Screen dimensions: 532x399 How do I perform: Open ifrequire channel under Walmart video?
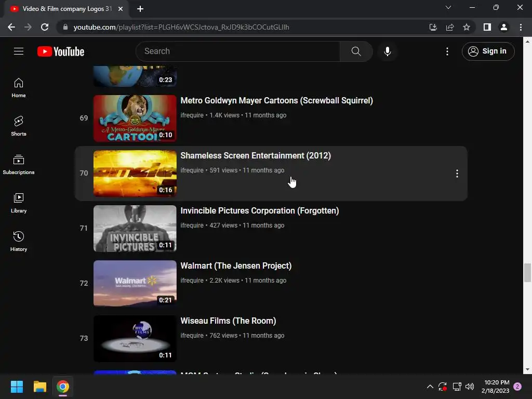coord(192,280)
